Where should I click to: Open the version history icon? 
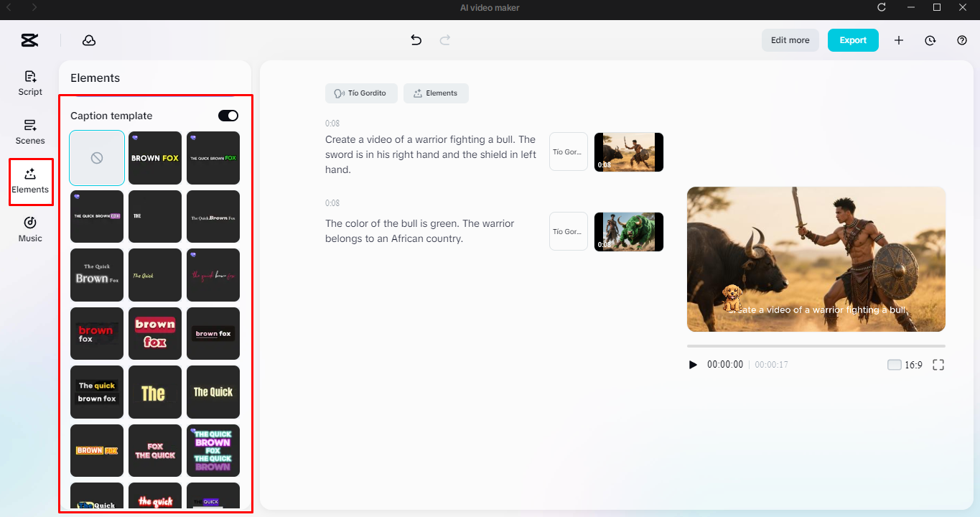pyautogui.click(x=930, y=40)
